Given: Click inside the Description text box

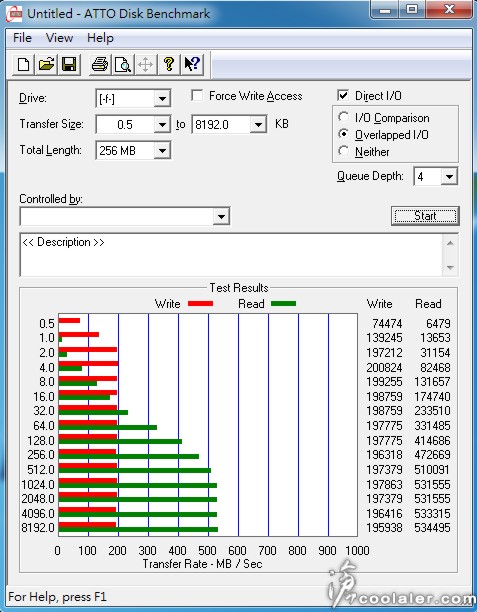Looking at the screenshot, I should 231,254.
